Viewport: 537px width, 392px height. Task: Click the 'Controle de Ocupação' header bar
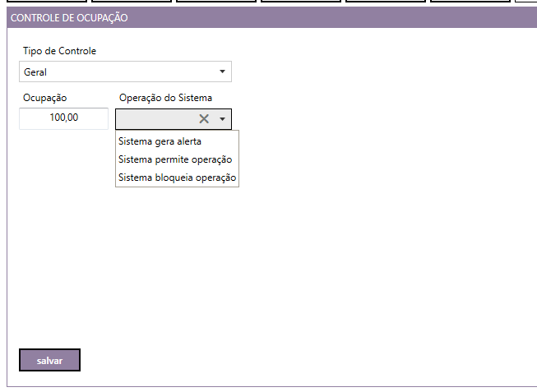click(271, 17)
